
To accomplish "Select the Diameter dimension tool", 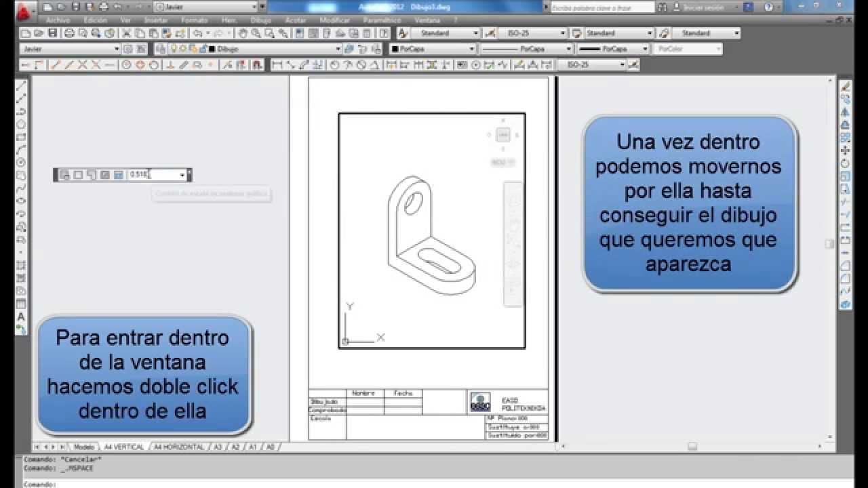I will point(361,65).
